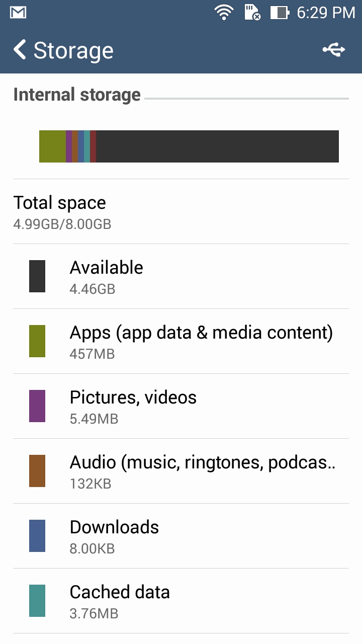The height and width of the screenshot is (644, 362).
Task: Tap the dark available segment of storage bar
Action: [217, 146]
